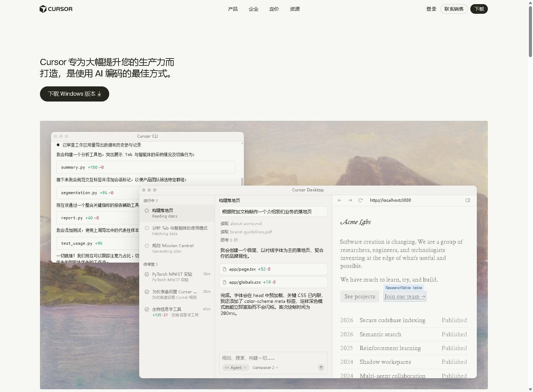Open the 产品 navigation menu
This screenshot has height=392, width=533.
[233, 9]
